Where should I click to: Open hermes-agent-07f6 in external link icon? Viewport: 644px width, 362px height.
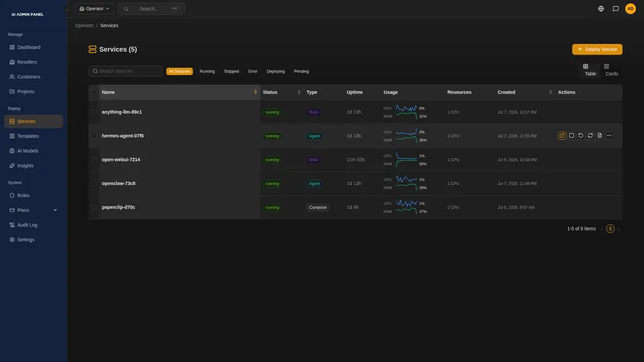point(562,135)
